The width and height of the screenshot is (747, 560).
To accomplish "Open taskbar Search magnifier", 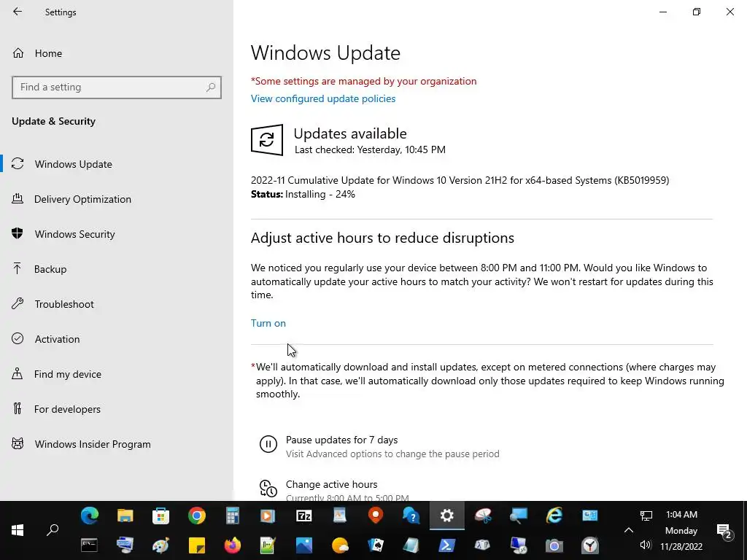I will click(x=53, y=530).
